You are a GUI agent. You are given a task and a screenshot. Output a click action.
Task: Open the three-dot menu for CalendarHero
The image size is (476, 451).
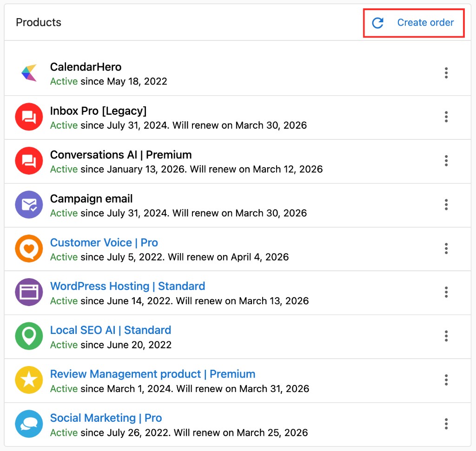(x=446, y=73)
